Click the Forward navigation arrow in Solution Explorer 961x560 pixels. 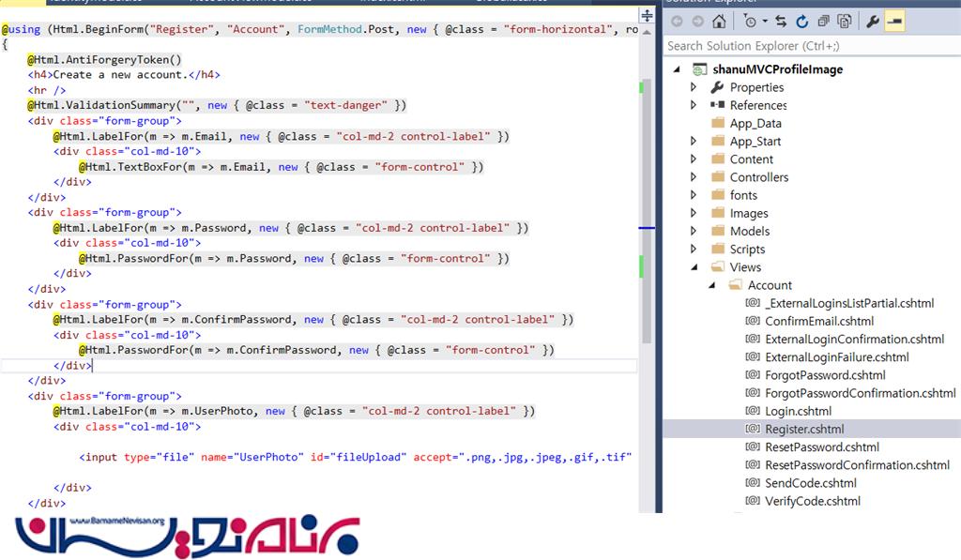point(697,22)
